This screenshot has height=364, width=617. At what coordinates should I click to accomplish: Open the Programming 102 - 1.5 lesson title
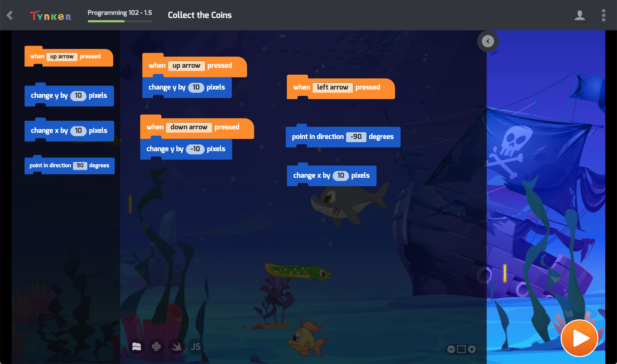click(120, 12)
